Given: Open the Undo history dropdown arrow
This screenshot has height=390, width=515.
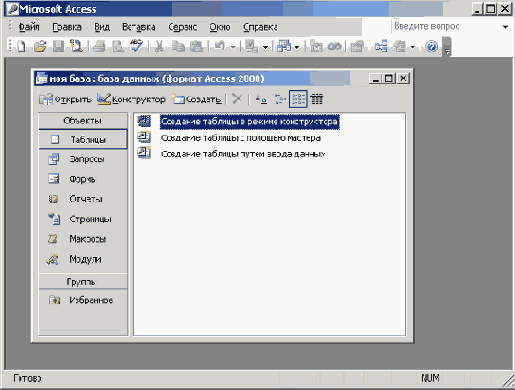Looking at the screenshot, I should click(233, 47).
